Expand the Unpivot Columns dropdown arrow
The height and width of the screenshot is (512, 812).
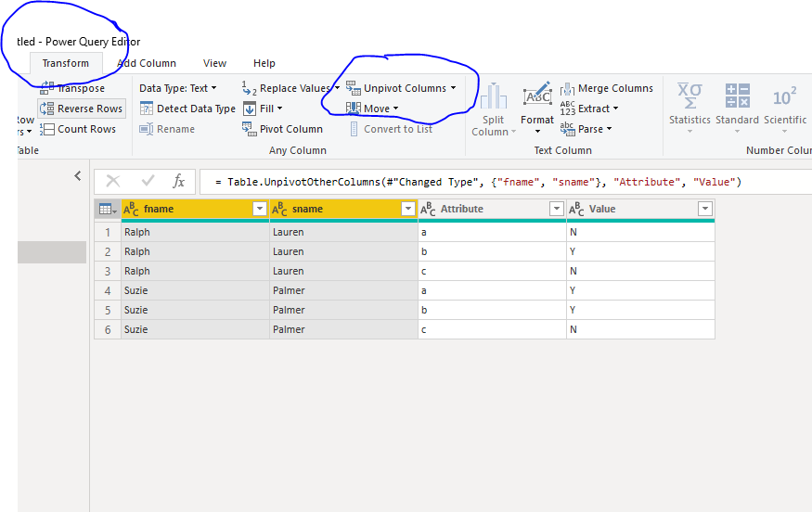453,88
